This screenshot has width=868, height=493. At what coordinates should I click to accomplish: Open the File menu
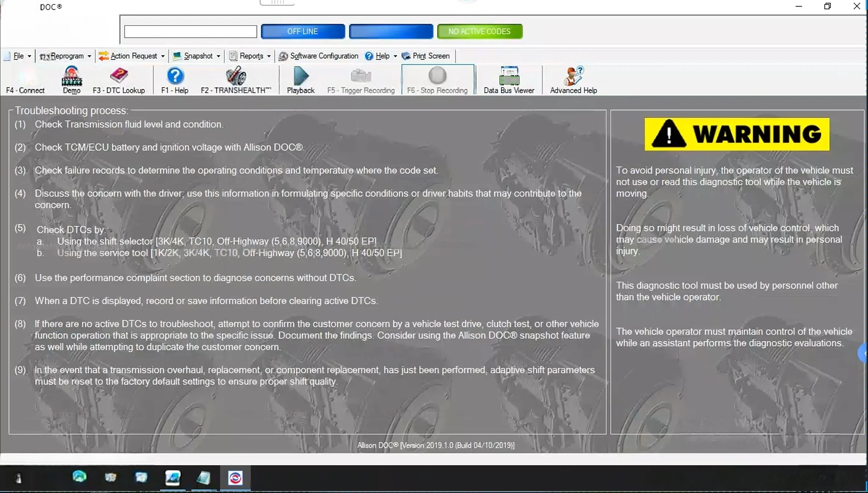(x=18, y=56)
